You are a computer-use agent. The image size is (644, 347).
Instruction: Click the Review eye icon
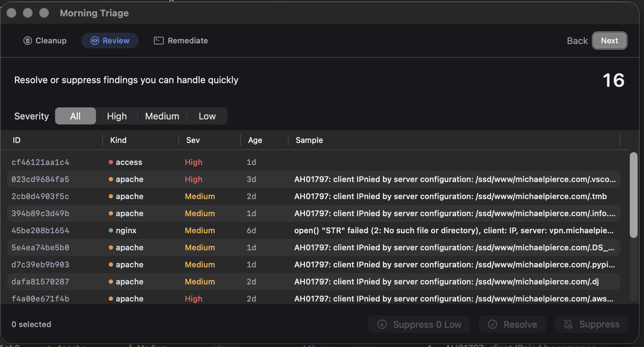point(95,41)
